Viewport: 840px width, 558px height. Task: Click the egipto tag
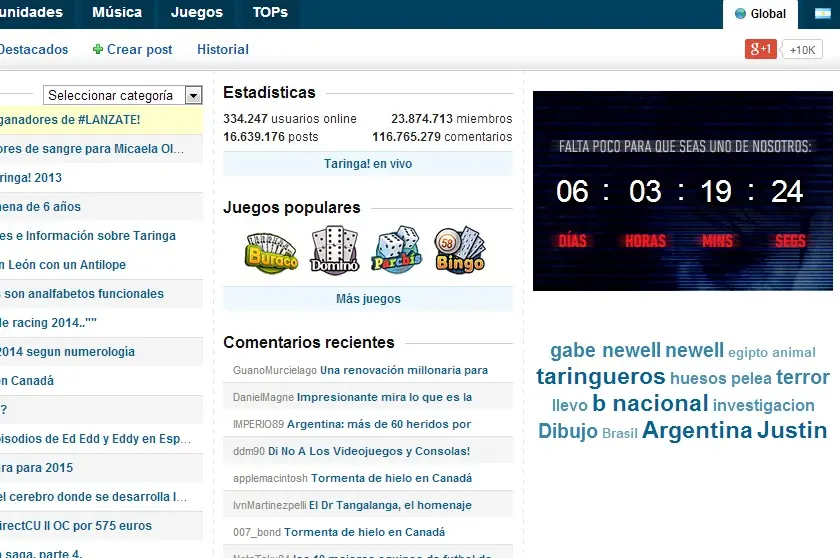click(748, 352)
